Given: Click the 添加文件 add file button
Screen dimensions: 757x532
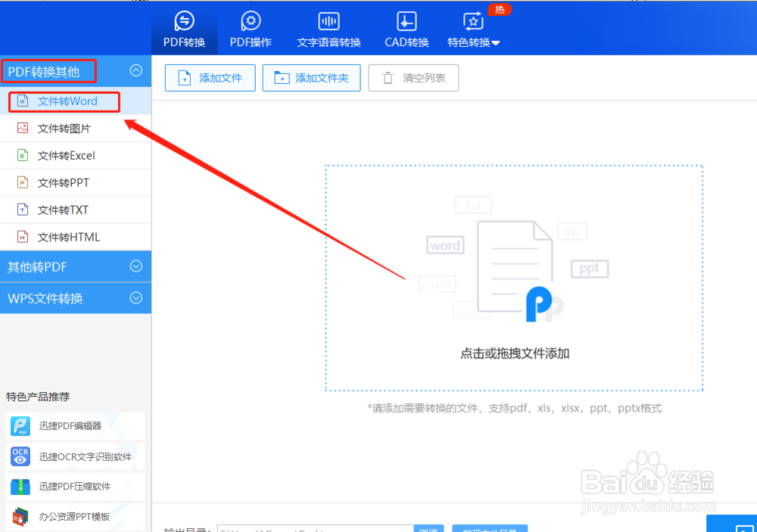Looking at the screenshot, I should pos(210,78).
